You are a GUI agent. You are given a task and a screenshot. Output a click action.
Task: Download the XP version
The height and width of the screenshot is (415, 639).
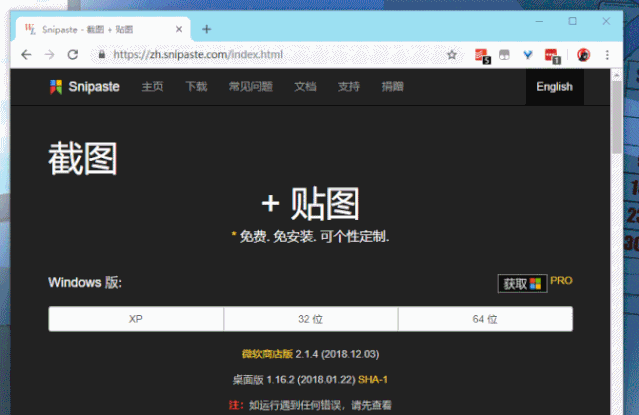(136, 319)
